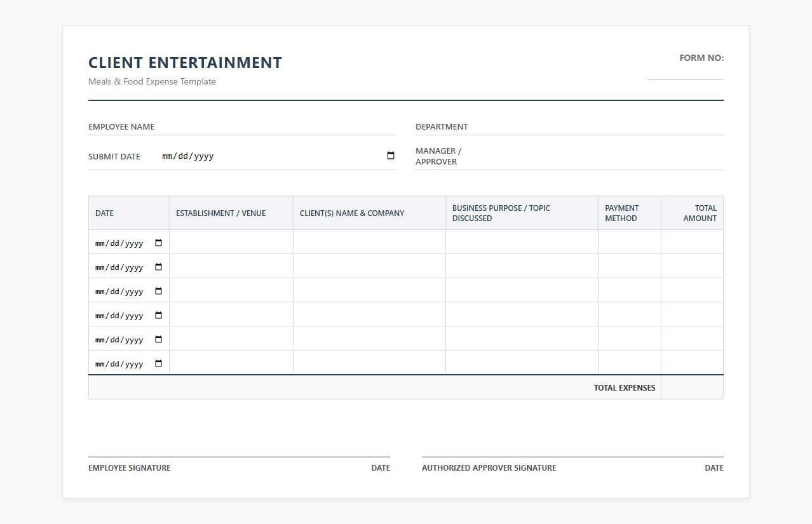Screen dimensions: 812x524
Task: Open the Submit Date calendar picker icon
Action: pos(391,156)
